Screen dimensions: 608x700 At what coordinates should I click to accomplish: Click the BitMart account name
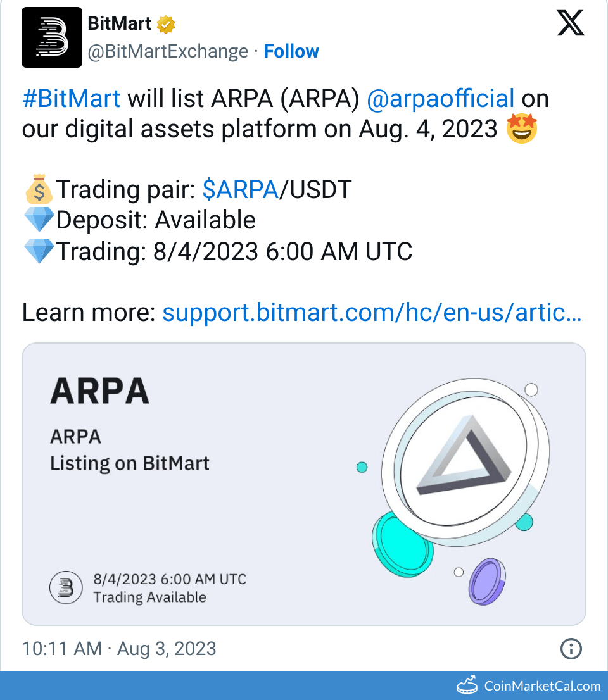coord(119,24)
